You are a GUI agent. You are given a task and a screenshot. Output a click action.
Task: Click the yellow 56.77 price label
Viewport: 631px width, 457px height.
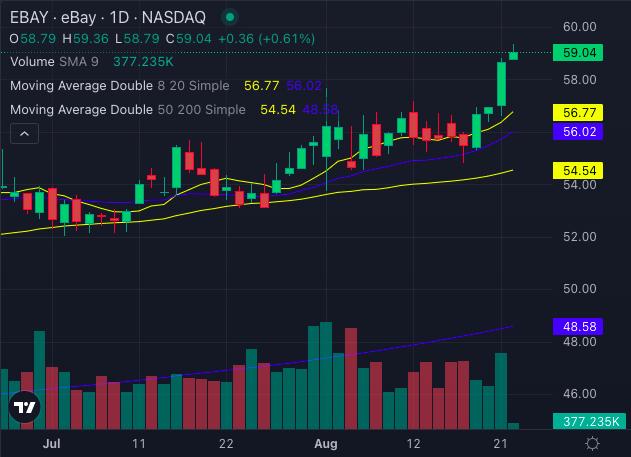coord(578,113)
